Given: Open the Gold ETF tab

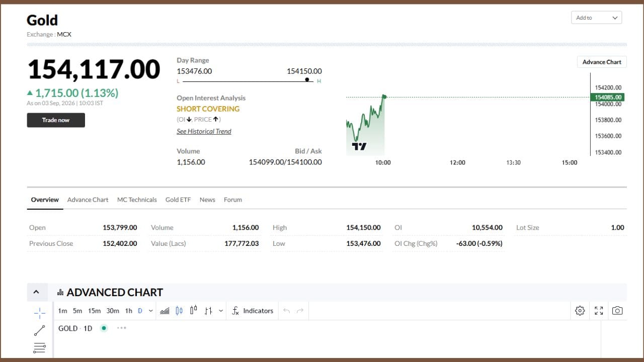Looking at the screenshot, I should click(178, 200).
